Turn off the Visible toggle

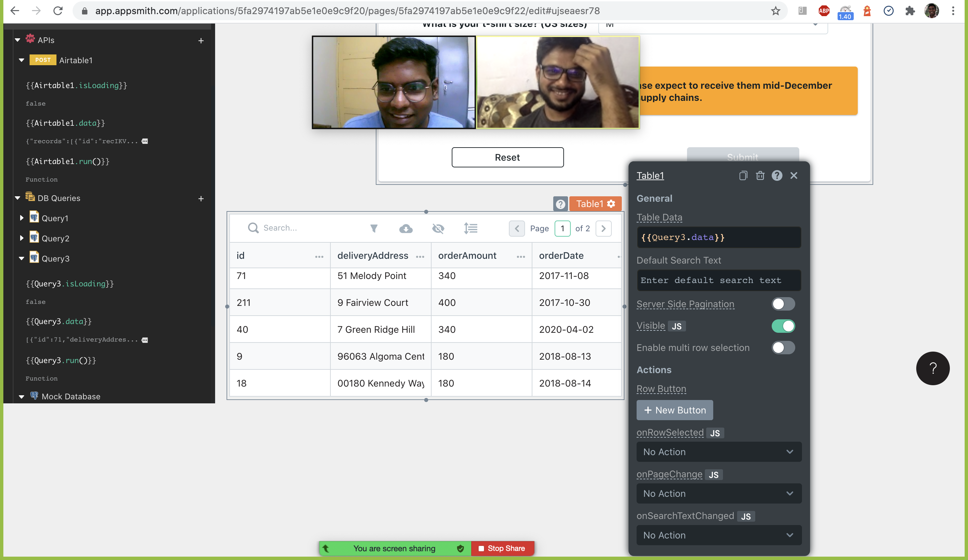pos(783,326)
